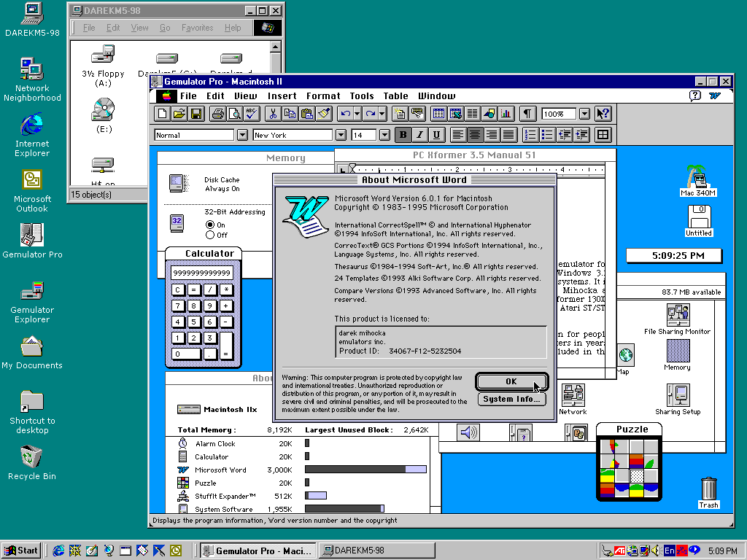Save the document using the floppy icon
Screen dimensions: 747x560
(x=196, y=114)
